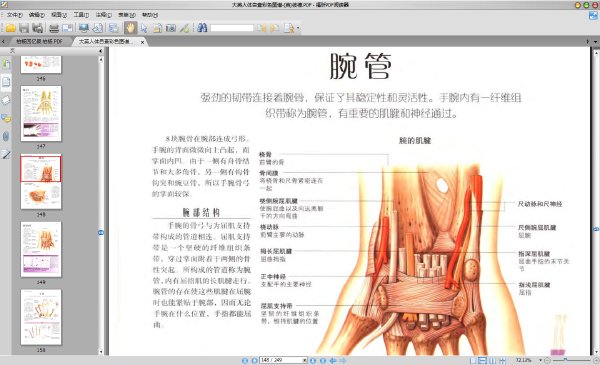Close the active document tab
This screenshot has height=365, width=600.
(x=142, y=42)
